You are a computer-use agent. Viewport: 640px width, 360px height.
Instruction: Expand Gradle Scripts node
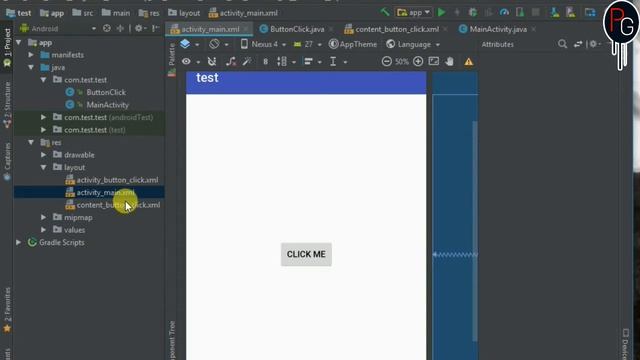coord(19,242)
